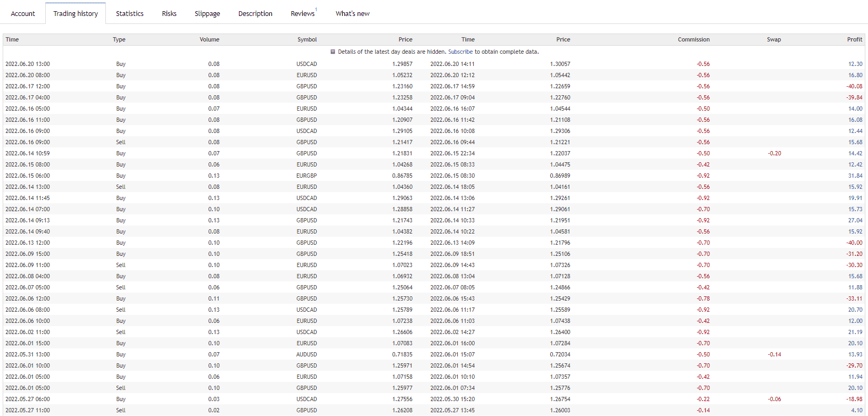Viewport: 868px width, 416px height.
Task: Select open time 2022.05.31 13:00
Action: point(28,354)
